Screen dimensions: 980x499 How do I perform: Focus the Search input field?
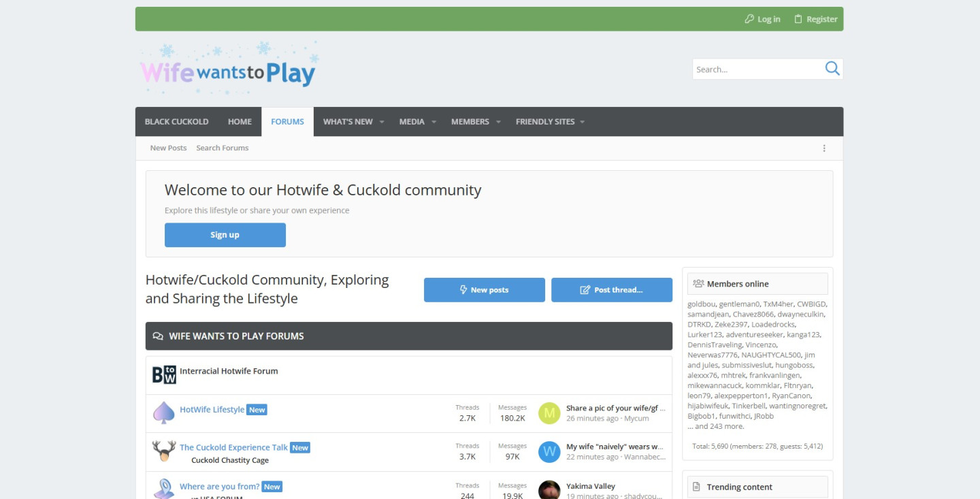pyautogui.click(x=755, y=69)
